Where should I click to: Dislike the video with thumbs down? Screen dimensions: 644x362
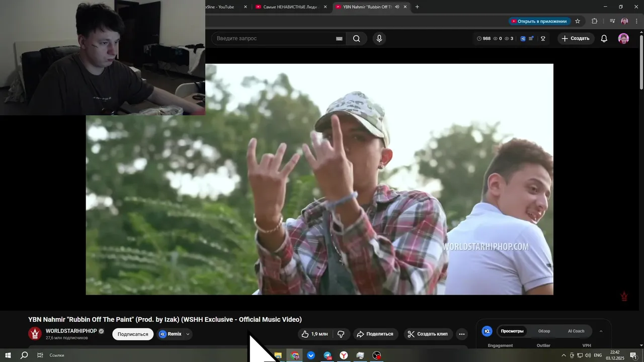click(341, 334)
